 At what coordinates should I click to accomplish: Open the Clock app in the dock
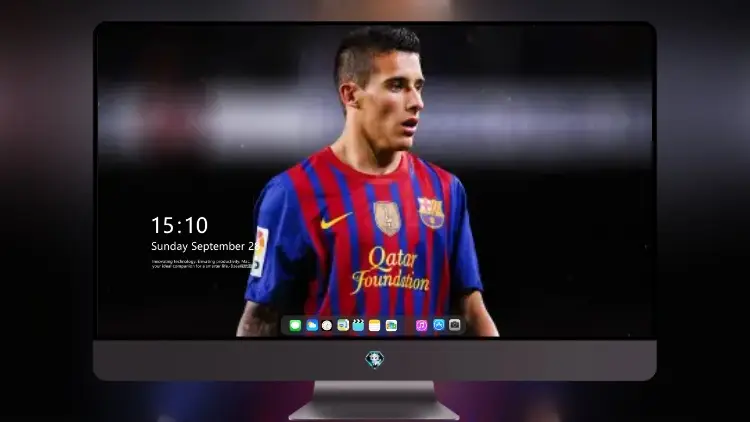click(x=327, y=326)
